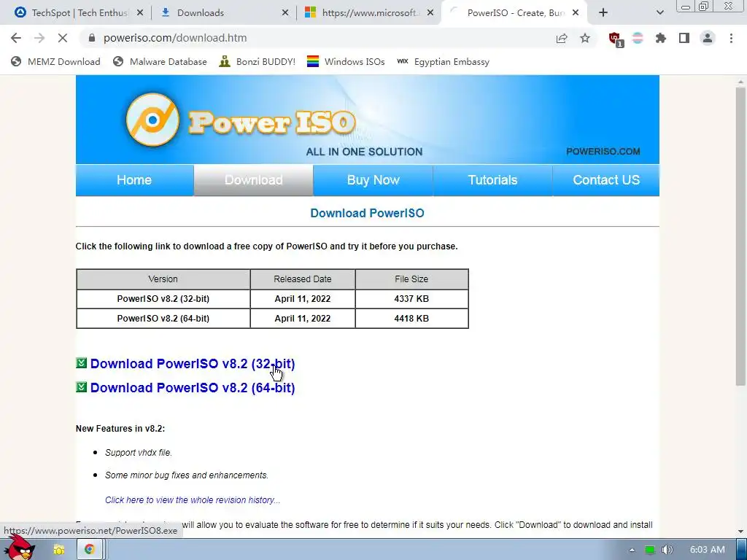Screen dimensions: 747x560
Task: Open Bonzi BUDDY! bookmark
Action: 258,61
